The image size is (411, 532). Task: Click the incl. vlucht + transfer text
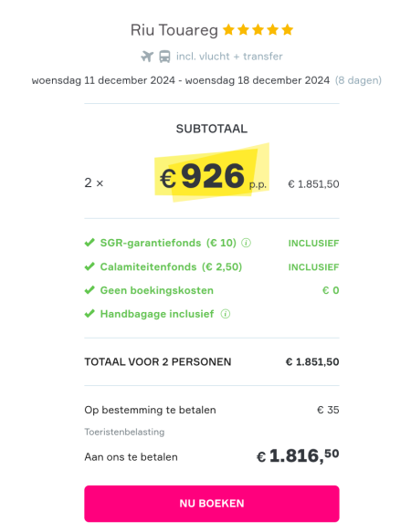pyautogui.click(x=229, y=57)
